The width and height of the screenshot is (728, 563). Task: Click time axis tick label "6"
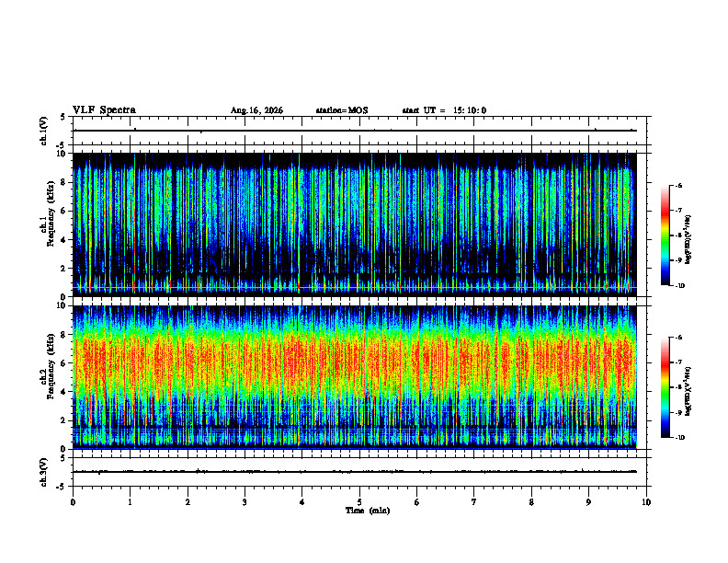[416, 502]
